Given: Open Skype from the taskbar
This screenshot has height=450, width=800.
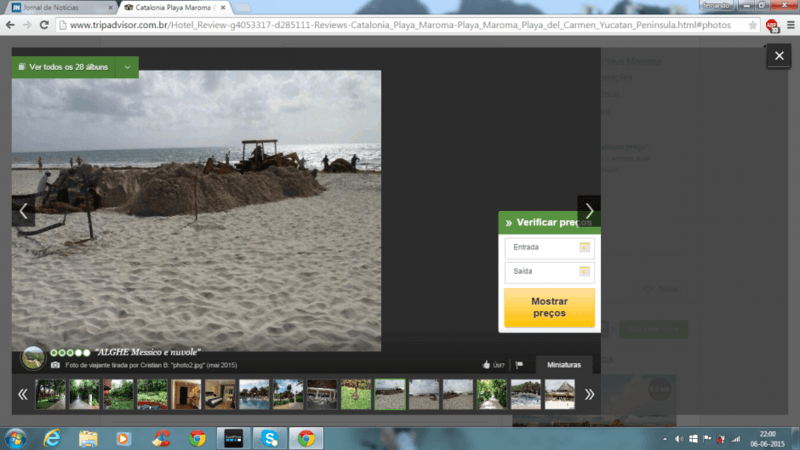Looking at the screenshot, I should point(269,438).
